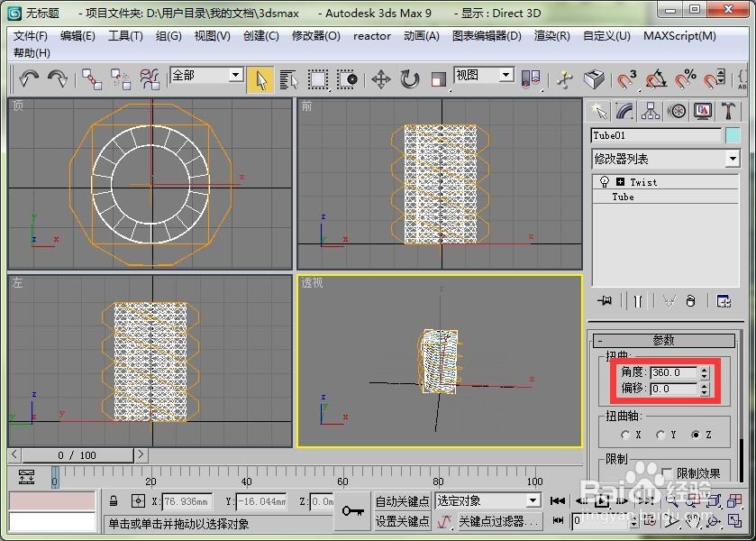Toggle the selection lock padlock icon
The height and width of the screenshot is (541, 756).
coord(114,500)
